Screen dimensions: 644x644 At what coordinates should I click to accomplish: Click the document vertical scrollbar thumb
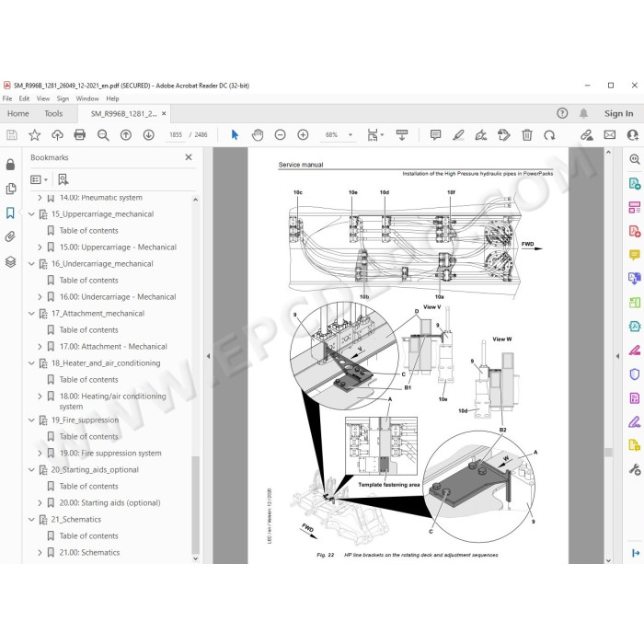608,453
